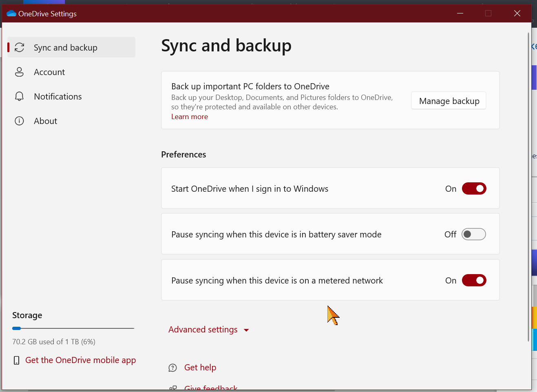This screenshot has width=537, height=392.
Task: Click the info icon next to About
Action: pos(19,121)
